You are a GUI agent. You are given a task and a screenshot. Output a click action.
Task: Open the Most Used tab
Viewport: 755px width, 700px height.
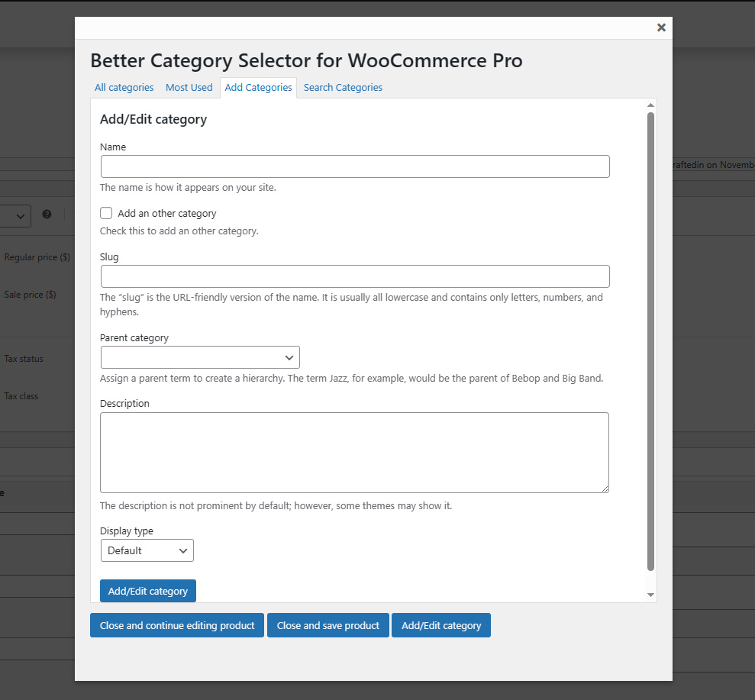pos(189,88)
